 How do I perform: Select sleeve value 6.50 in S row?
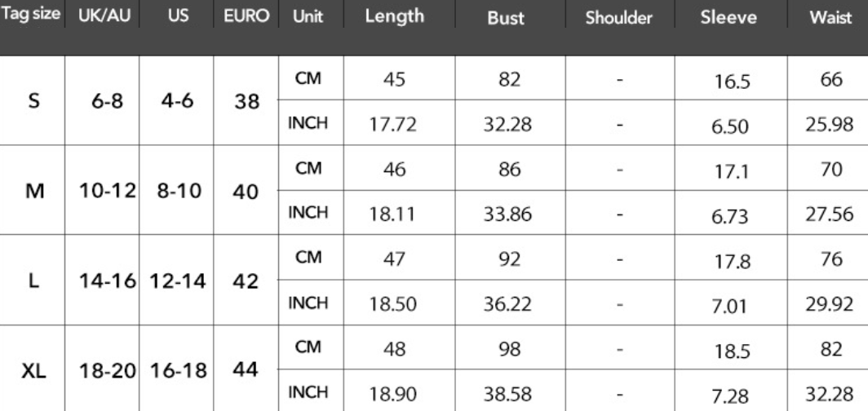pos(730,127)
